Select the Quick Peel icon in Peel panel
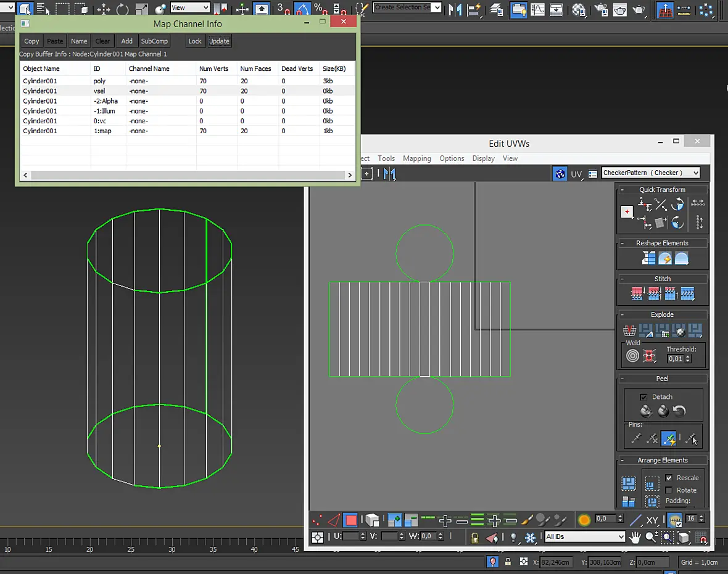This screenshot has height=574, width=728. [x=646, y=411]
